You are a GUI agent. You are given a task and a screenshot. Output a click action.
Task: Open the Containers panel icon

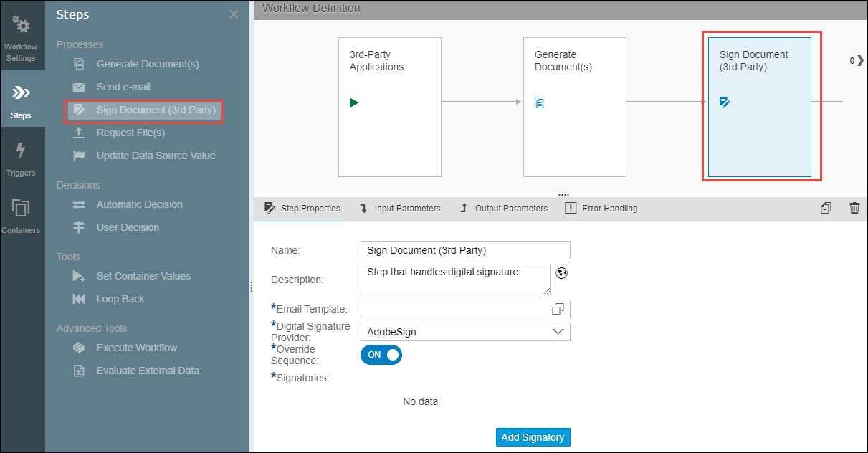coord(22,214)
